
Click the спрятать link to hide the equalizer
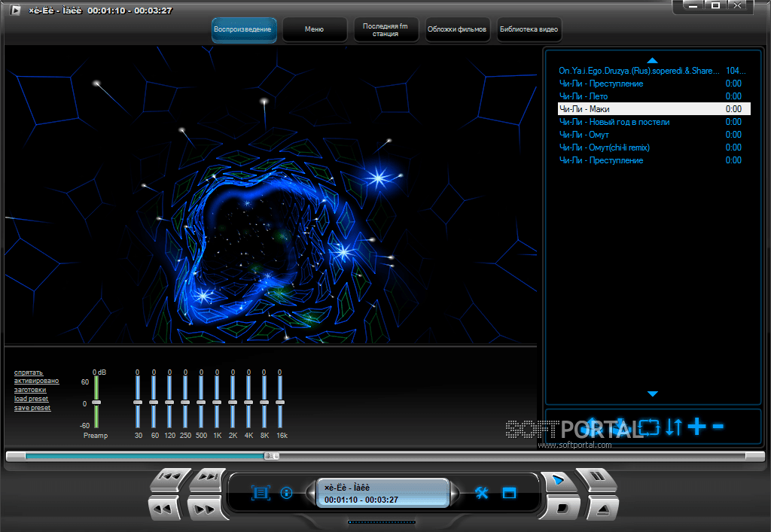(29, 372)
